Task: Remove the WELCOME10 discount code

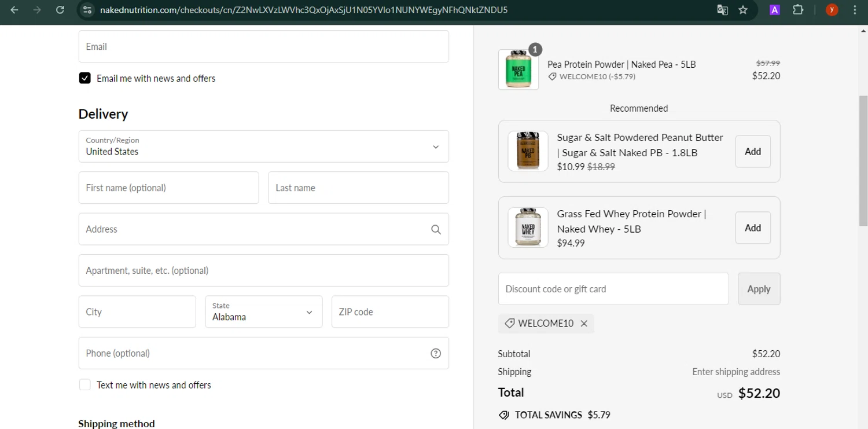Action: pyautogui.click(x=584, y=324)
